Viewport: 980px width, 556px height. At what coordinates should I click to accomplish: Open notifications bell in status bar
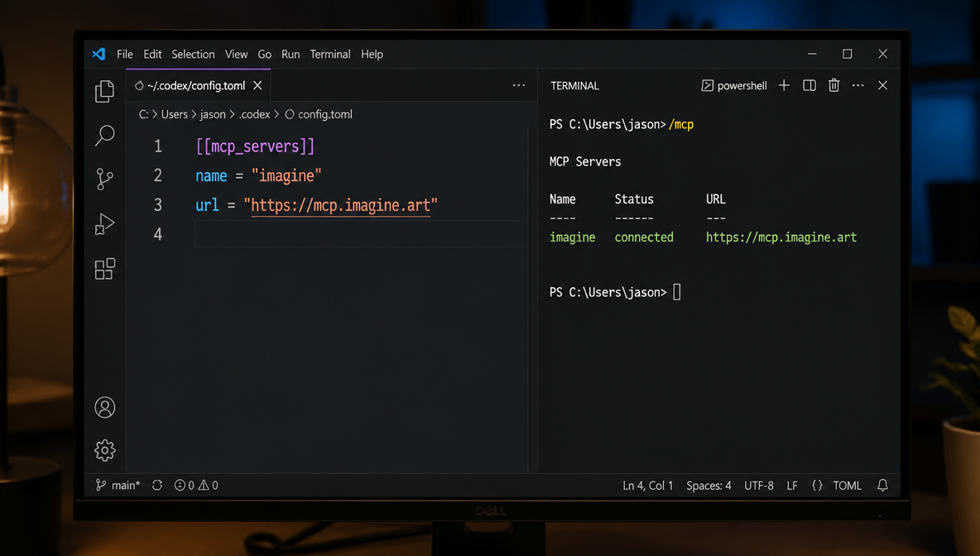[x=882, y=486]
